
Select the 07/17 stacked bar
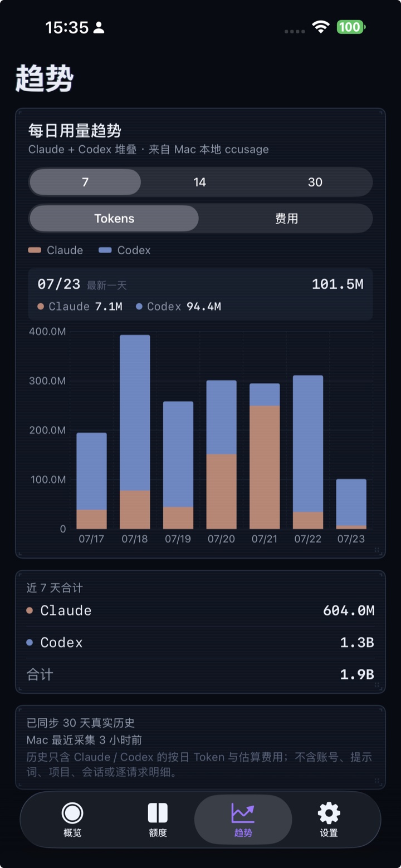point(91,481)
